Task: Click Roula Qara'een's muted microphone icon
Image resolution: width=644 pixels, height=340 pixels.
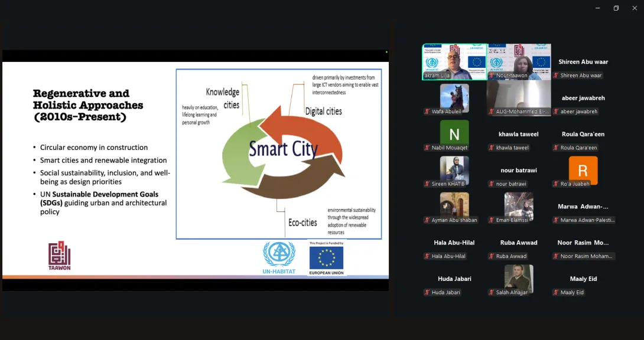Action: pyautogui.click(x=556, y=148)
